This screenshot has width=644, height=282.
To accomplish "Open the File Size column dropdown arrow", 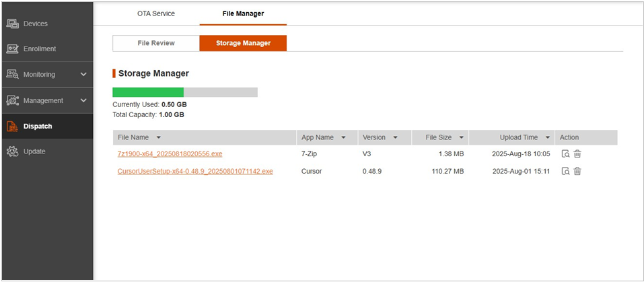I will click(461, 137).
